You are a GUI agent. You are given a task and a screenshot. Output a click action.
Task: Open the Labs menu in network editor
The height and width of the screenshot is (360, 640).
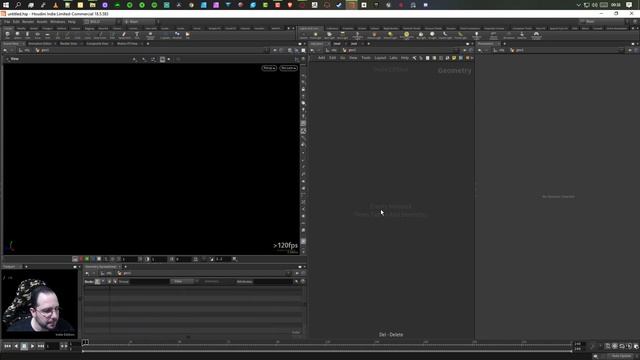click(x=393, y=58)
